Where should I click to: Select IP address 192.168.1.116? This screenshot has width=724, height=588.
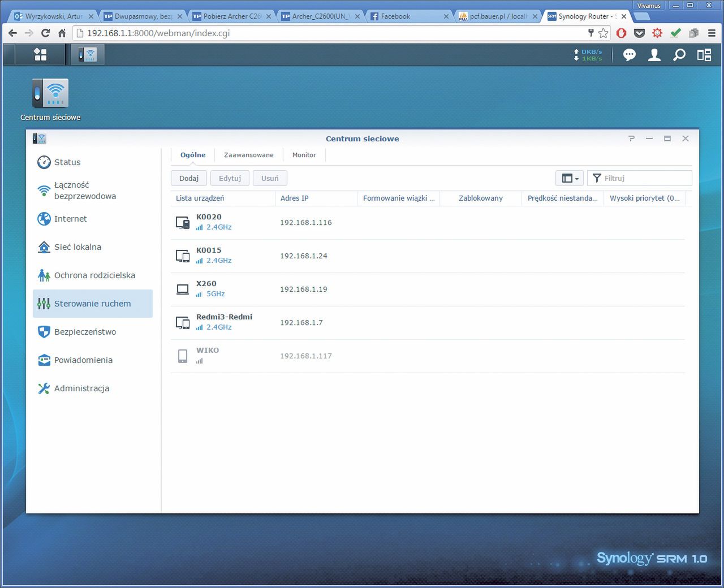pyautogui.click(x=306, y=223)
